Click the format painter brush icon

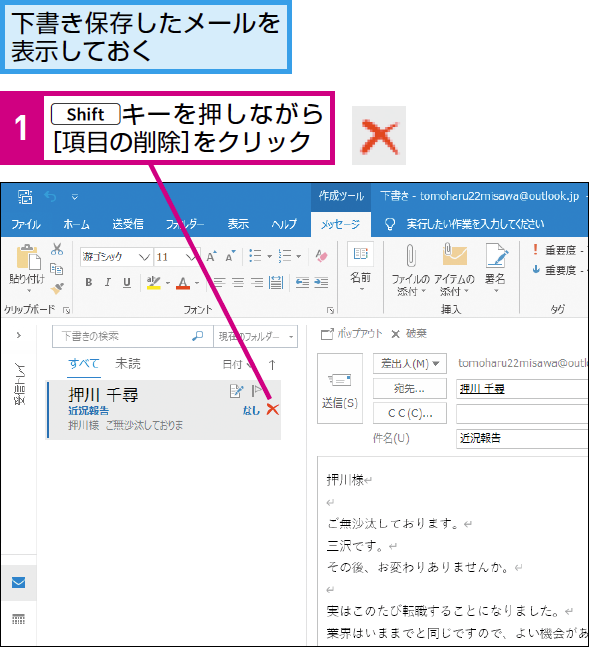tap(57, 288)
